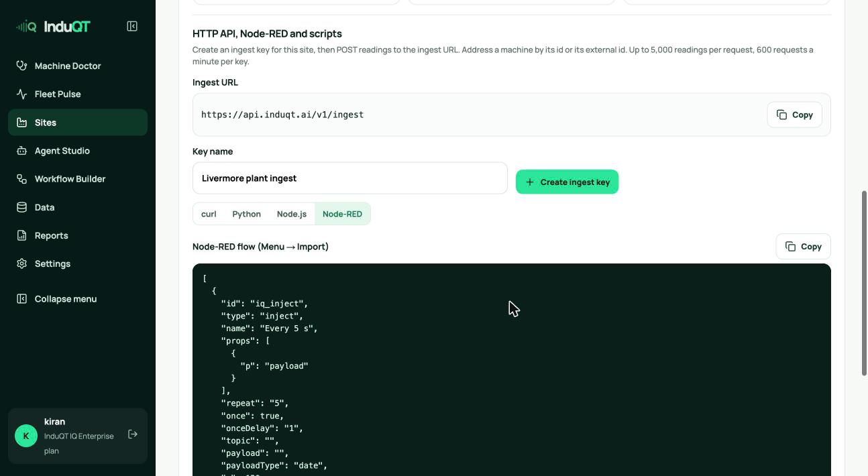Viewport: 868px width, 476px height.
Task: Click the copy icon for Ingest URL
Action: [x=781, y=115]
